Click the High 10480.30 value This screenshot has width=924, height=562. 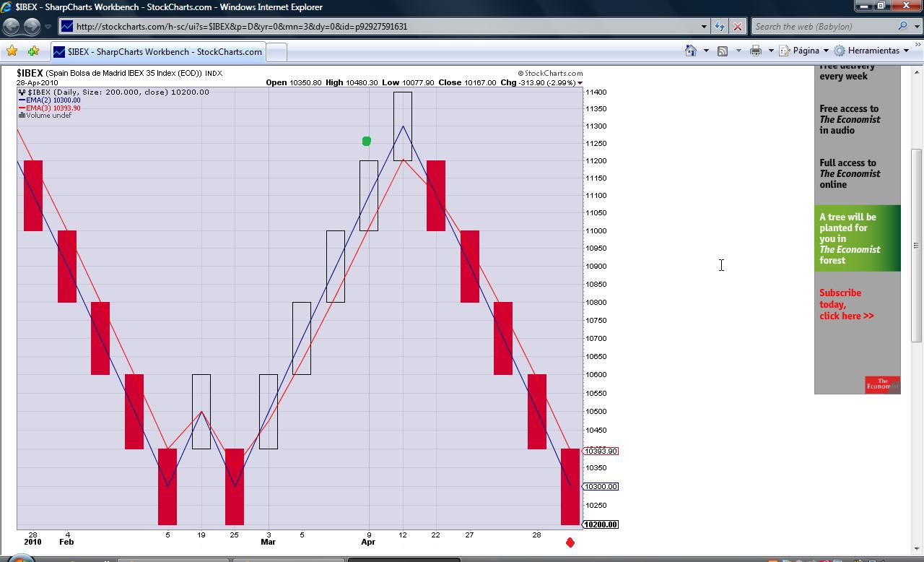pos(352,82)
